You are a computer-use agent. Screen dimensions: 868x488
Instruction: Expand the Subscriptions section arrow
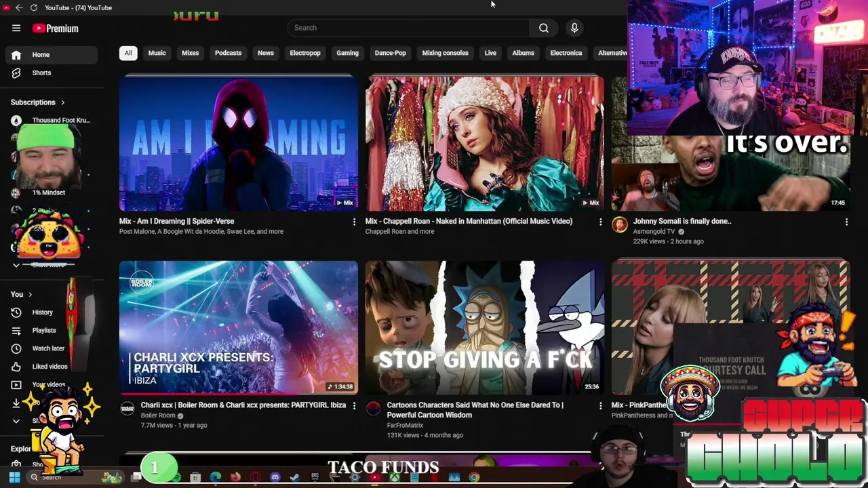click(62, 102)
